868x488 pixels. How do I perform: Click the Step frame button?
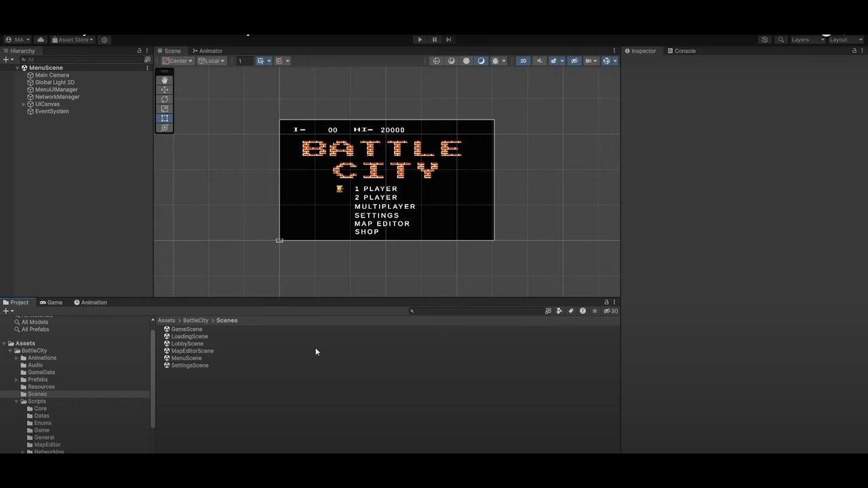pos(448,39)
